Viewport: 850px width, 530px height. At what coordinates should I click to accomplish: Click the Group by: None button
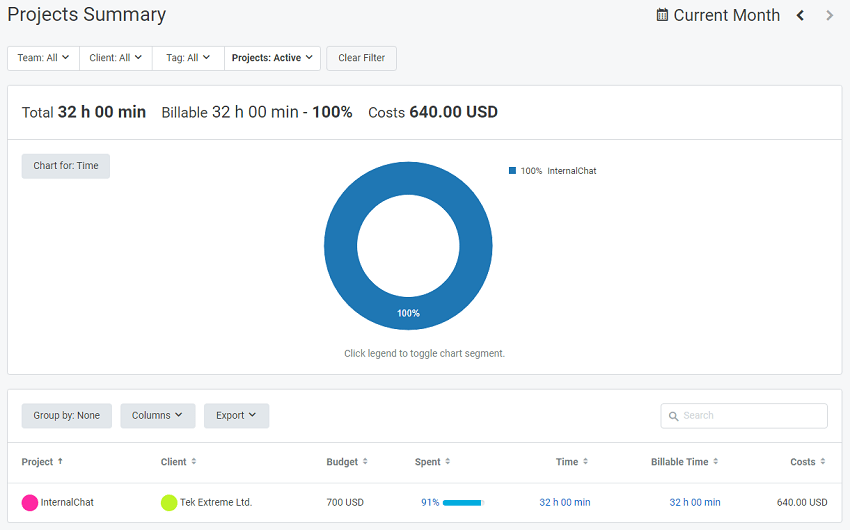click(x=67, y=416)
